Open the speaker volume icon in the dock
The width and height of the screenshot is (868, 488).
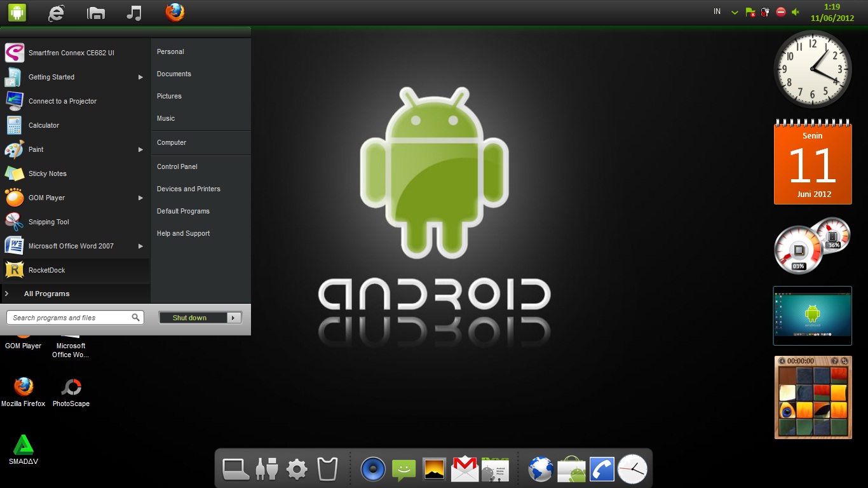373,469
